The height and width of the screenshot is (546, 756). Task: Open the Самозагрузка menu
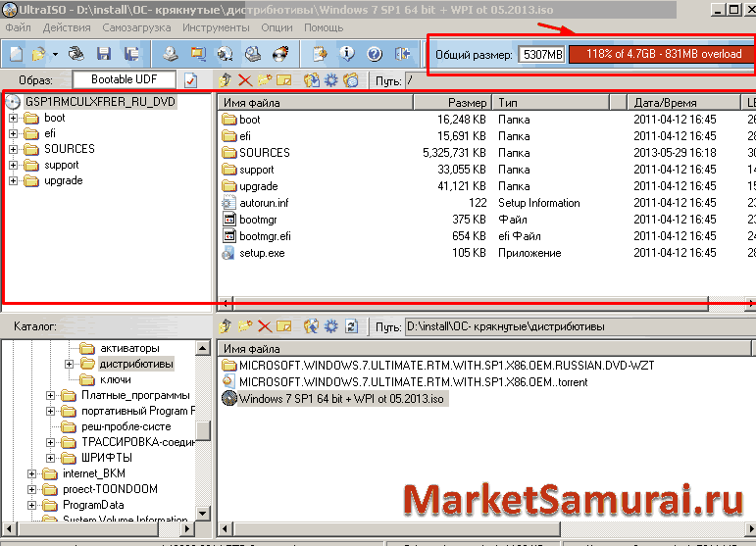(136, 27)
